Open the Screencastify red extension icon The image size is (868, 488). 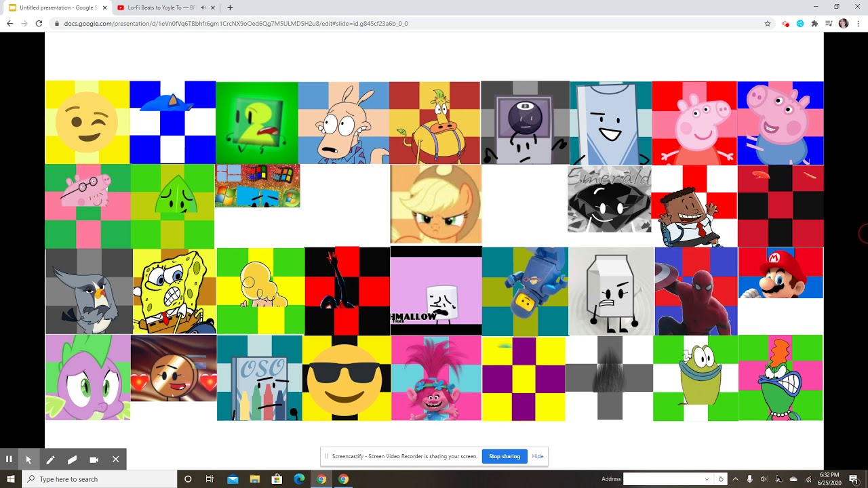tap(785, 23)
